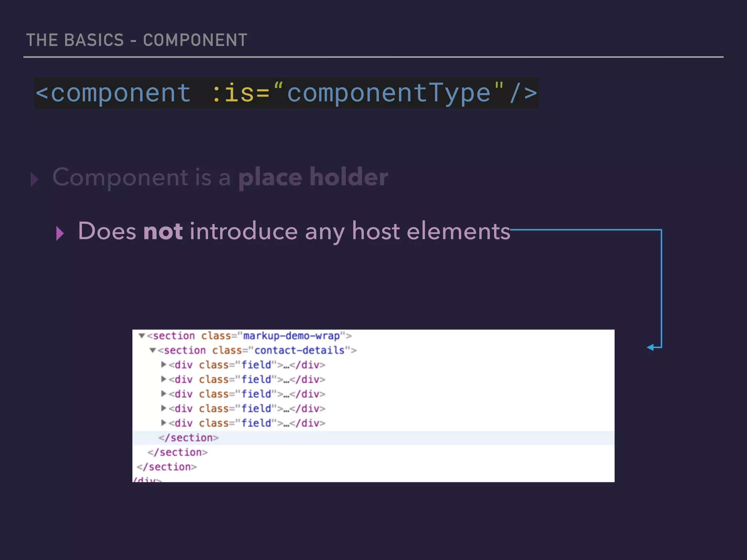This screenshot has height=560, width=747.
Task: Collapse the markup-demo-wrap section node
Action: 142,335
